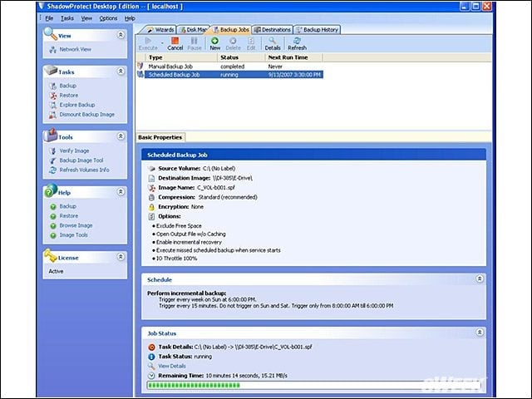The width and height of the screenshot is (532, 399).
Task: Click the Task Details target icon
Action: (151, 347)
